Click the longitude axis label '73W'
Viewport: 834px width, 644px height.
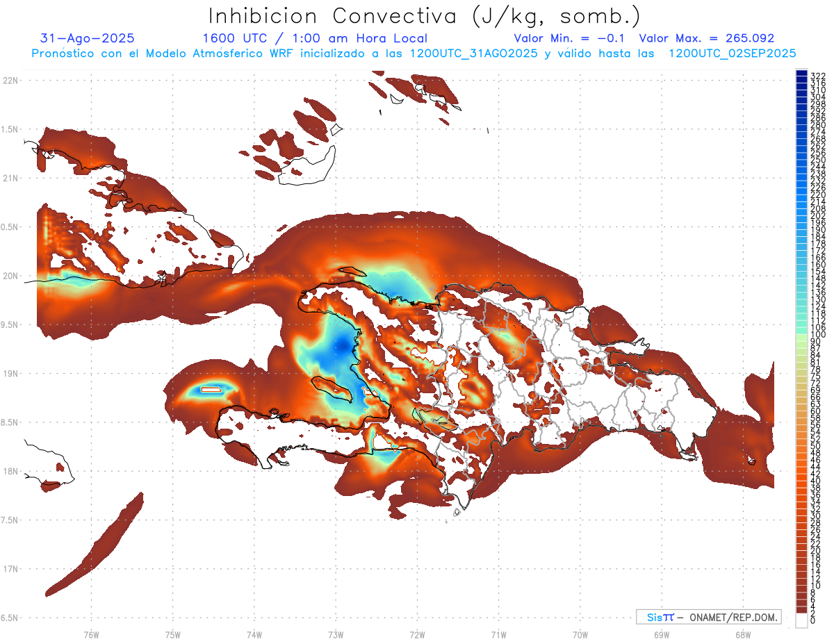coord(336,634)
